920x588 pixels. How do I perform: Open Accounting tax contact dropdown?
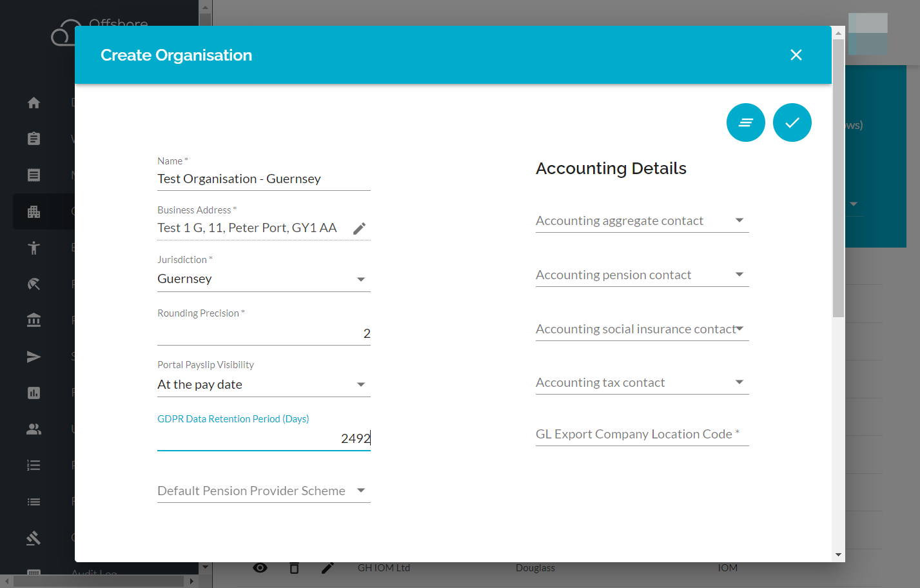coord(642,383)
